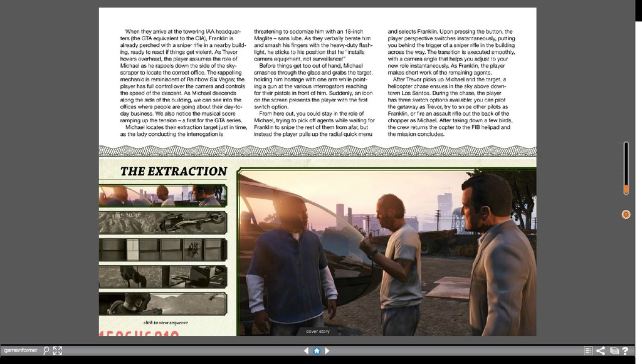This screenshot has width=642, height=364.
Task: Click the orange circle button below slider
Action: pyautogui.click(x=625, y=214)
